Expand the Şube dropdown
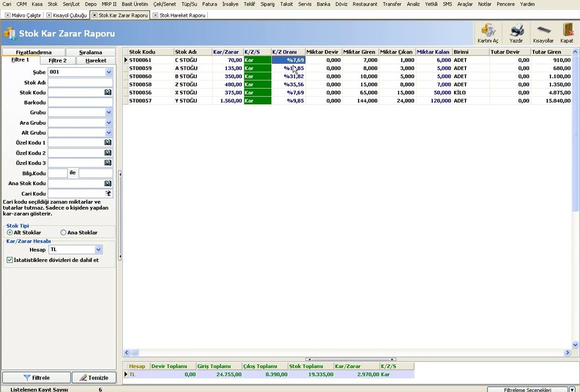Viewport: 580px width, 392px height. tap(109, 72)
